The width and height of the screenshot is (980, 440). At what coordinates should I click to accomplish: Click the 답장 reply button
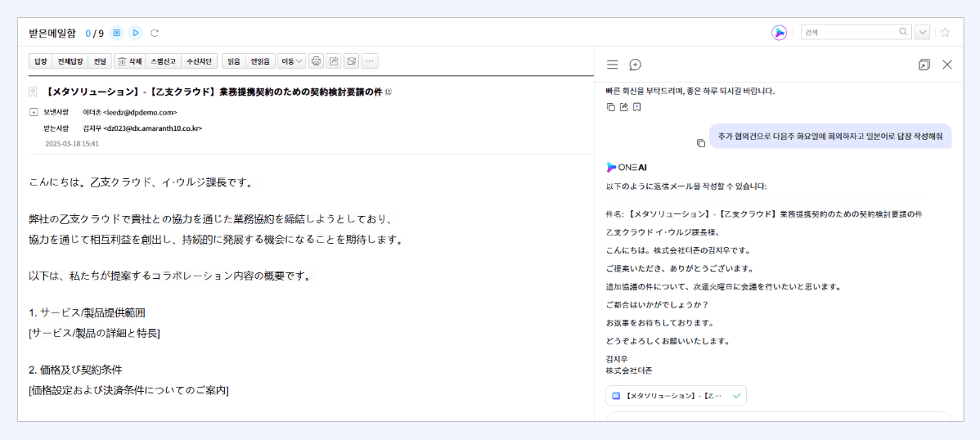pos(41,61)
